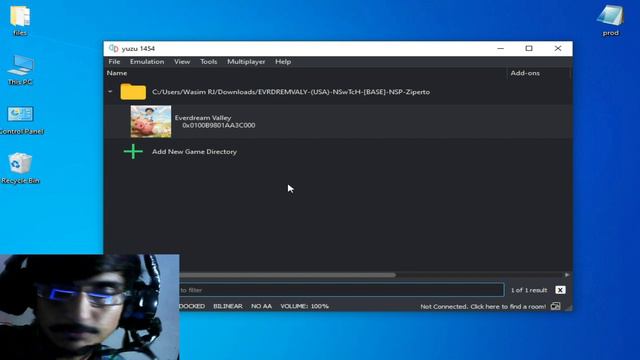Click the '1 of 1 result' label
The image size is (640, 360).
click(x=529, y=290)
